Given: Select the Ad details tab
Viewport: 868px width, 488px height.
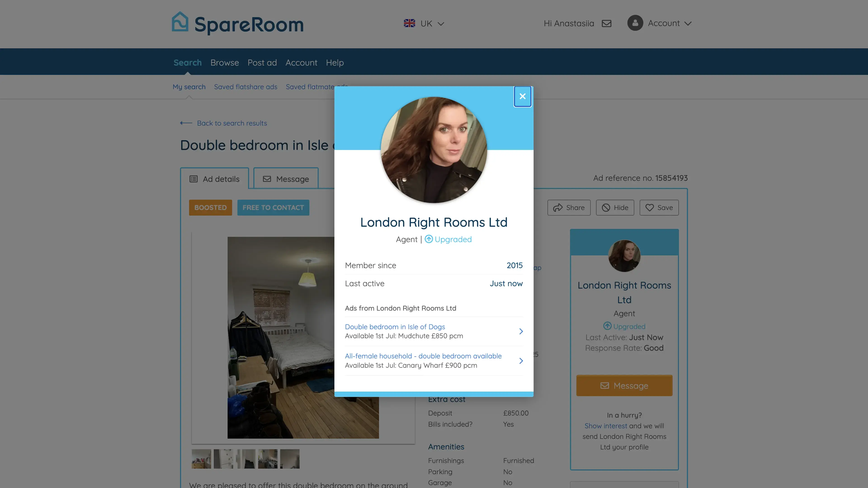Looking at the screenshot, I should point(214,179).
